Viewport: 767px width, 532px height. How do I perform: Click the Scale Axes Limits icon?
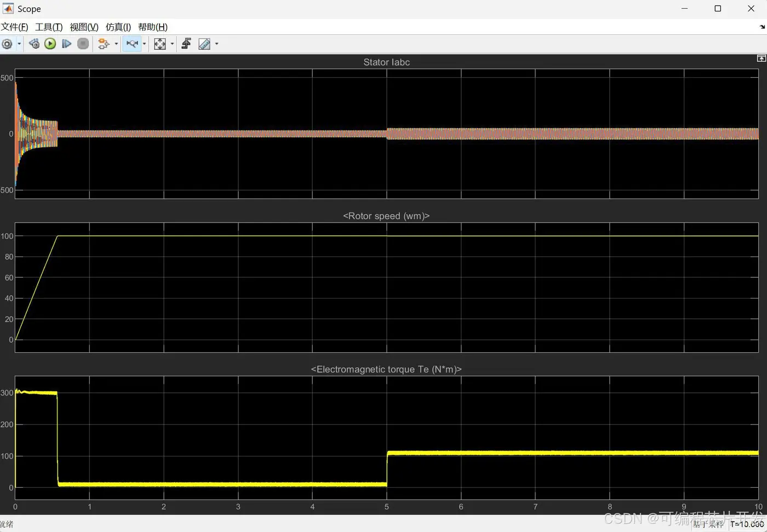point(160,44)
